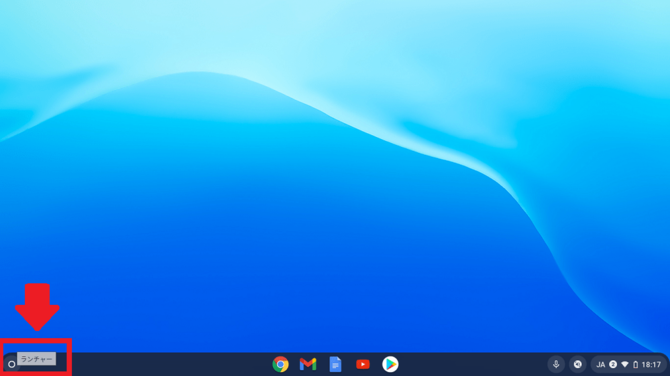
Task: Check battery status in the tray
Action: [x=635, y=364]
